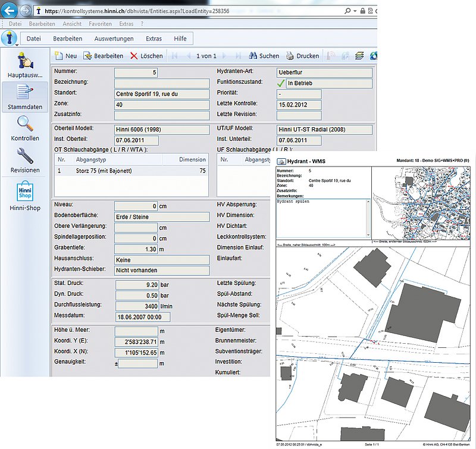Open the browser ? help menu
This screenshot has width=476, height=449.
click(142, 24)
